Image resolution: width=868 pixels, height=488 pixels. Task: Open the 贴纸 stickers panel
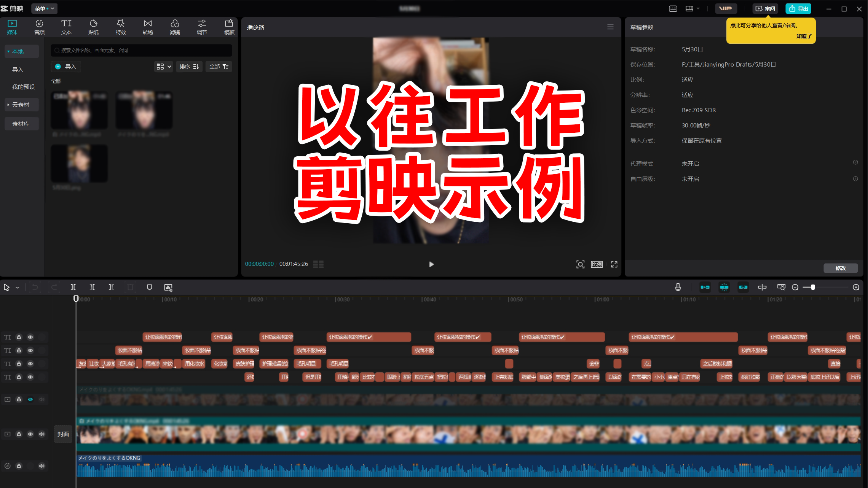[x=93, y=27]
